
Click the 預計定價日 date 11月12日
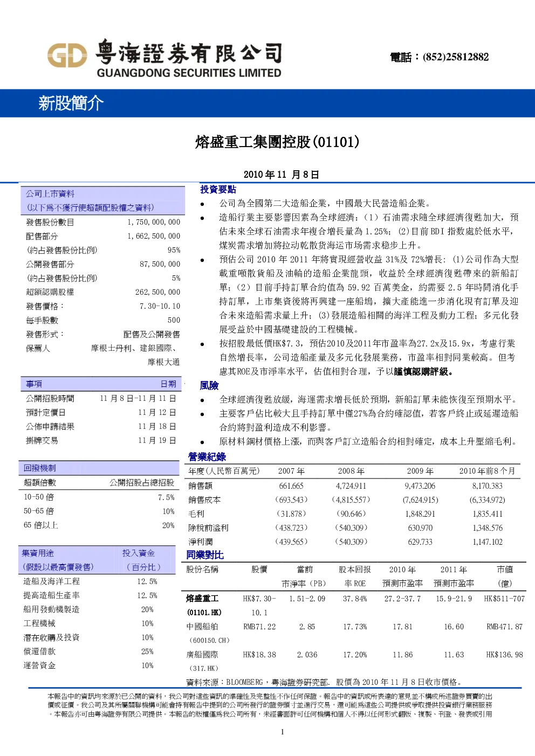click(157, 413)
